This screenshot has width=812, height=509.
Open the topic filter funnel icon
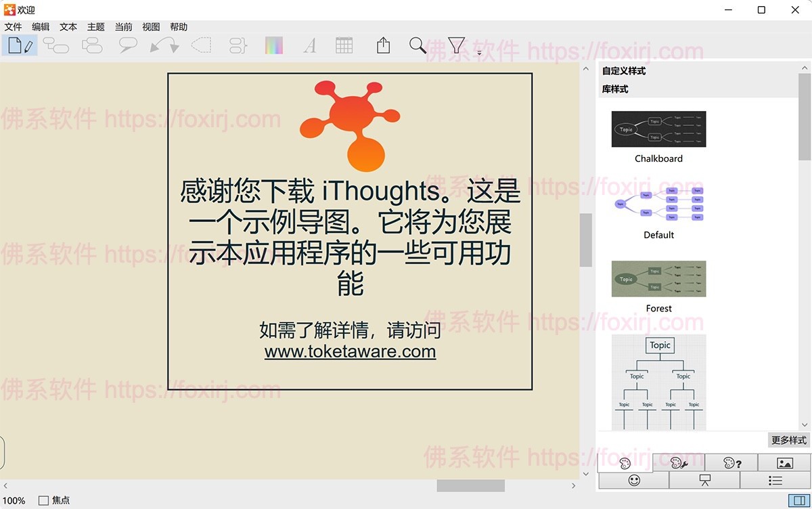(x=455, y=45)
